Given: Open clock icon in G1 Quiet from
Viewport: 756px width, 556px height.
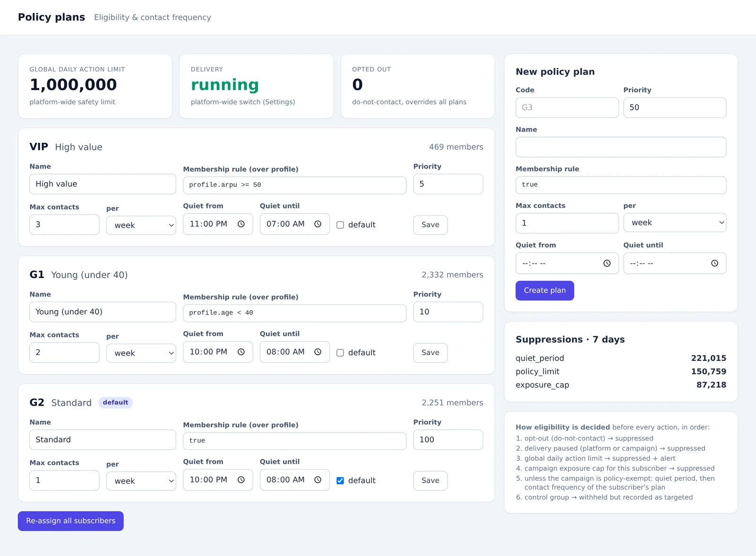Looking at the screenshot, I should tap(241, 352).
